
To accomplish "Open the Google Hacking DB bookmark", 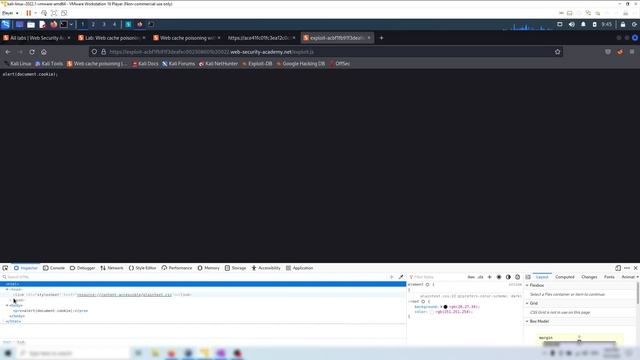I will (x=300, y=64).
